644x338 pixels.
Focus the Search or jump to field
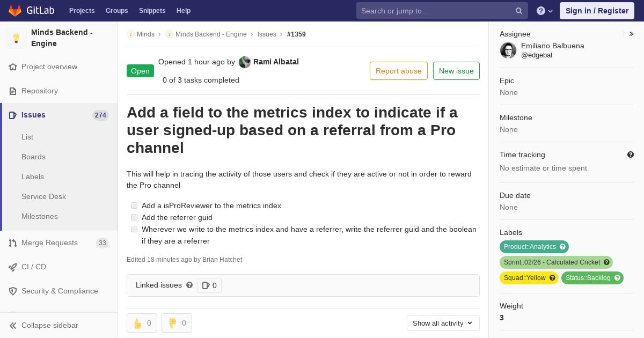436,11
